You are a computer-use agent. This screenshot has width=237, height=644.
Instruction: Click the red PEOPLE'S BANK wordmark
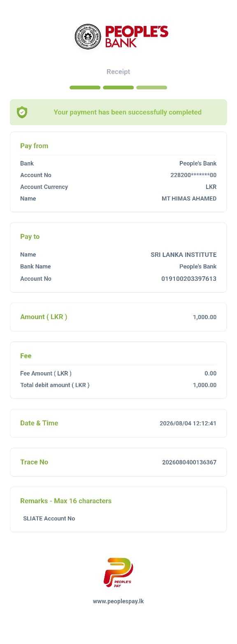point(137,37)
